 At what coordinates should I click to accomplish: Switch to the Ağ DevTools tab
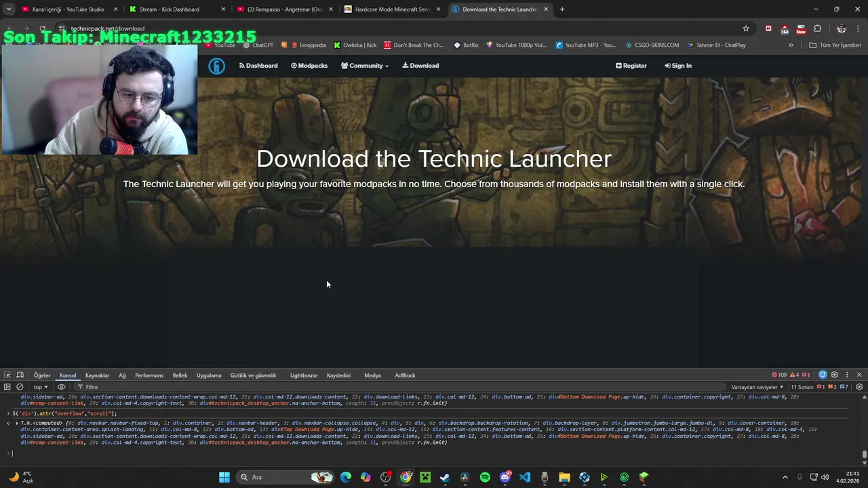122,375
